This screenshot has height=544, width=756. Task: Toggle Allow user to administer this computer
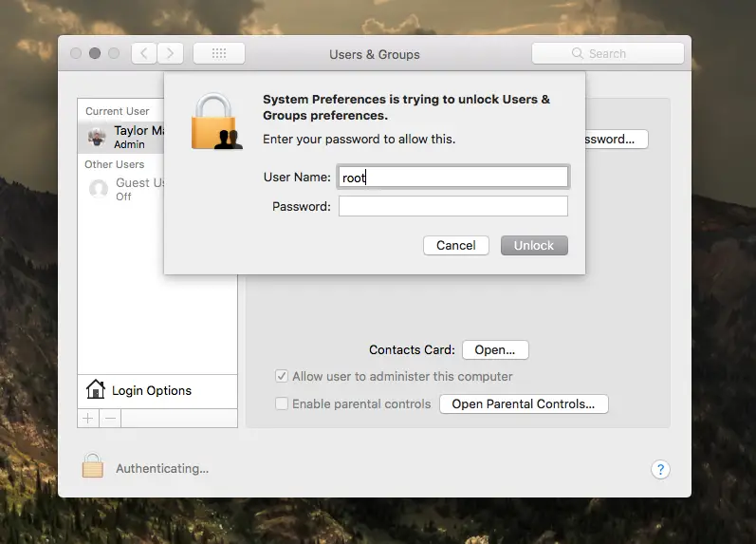pyautogui.click(x=282, y=376)
